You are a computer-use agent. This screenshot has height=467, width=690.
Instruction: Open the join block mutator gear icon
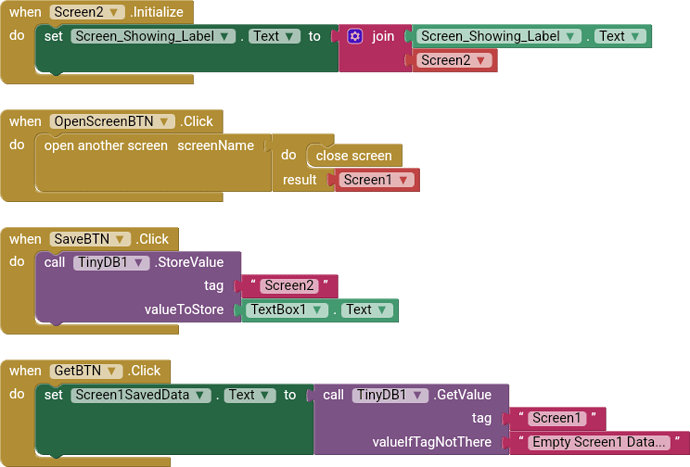pyautogui.click(x=355, y=36)
